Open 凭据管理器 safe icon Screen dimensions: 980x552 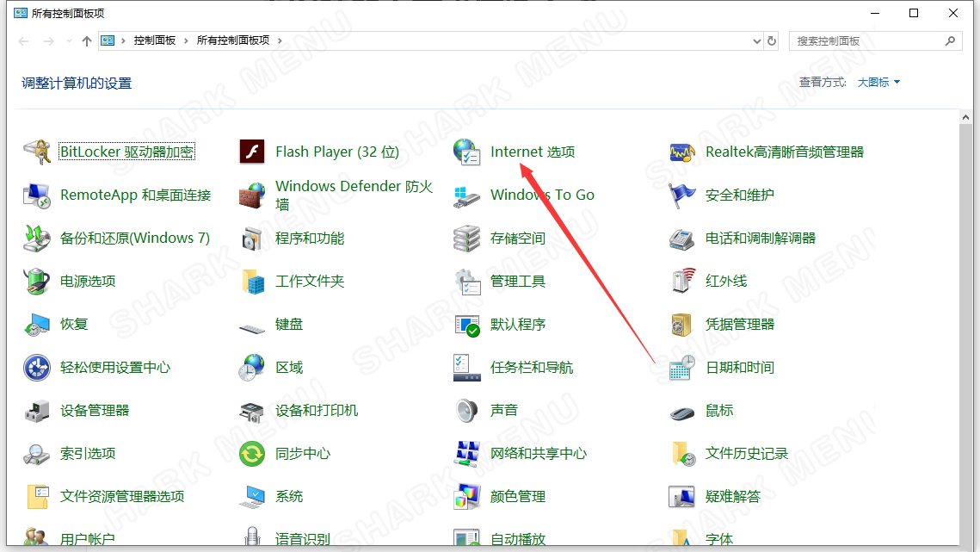tap(682, 325)
